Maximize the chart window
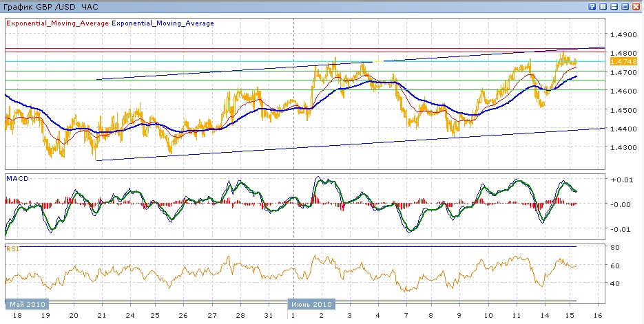This screenshot has height=324, width=644. click(625, 6)
